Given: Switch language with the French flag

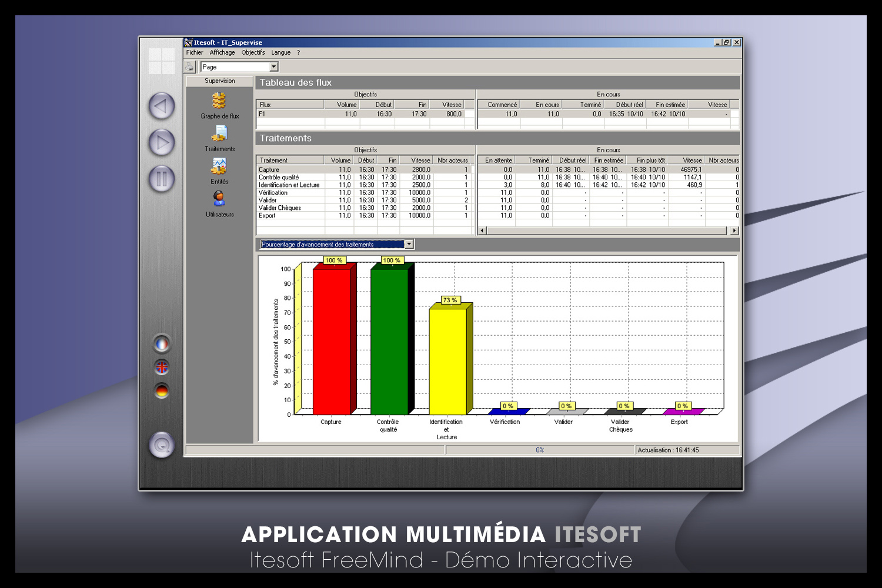Looking at the screenshot, I should [x=162, y=343].
